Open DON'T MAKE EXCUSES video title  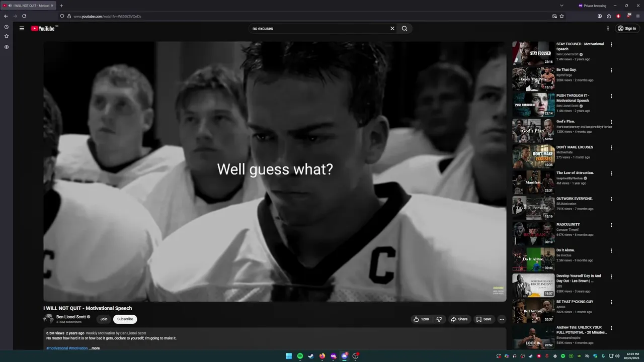point(575,147)
